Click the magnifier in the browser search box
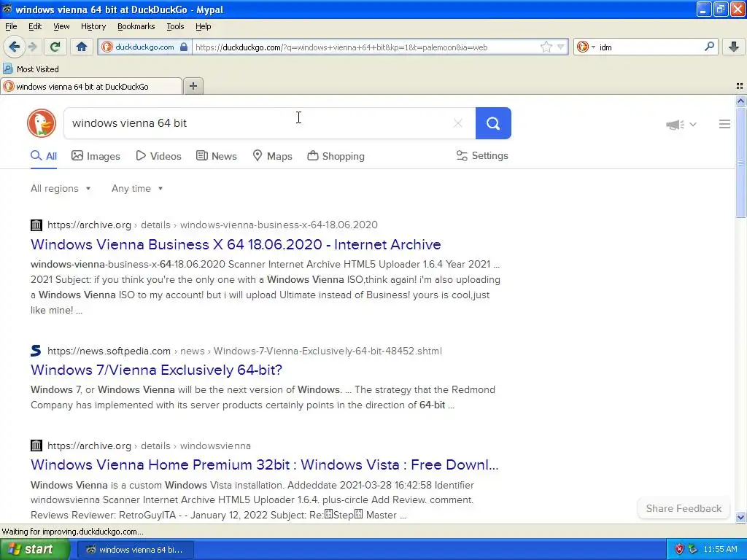 pyautogui.click(x=709, y=46)
